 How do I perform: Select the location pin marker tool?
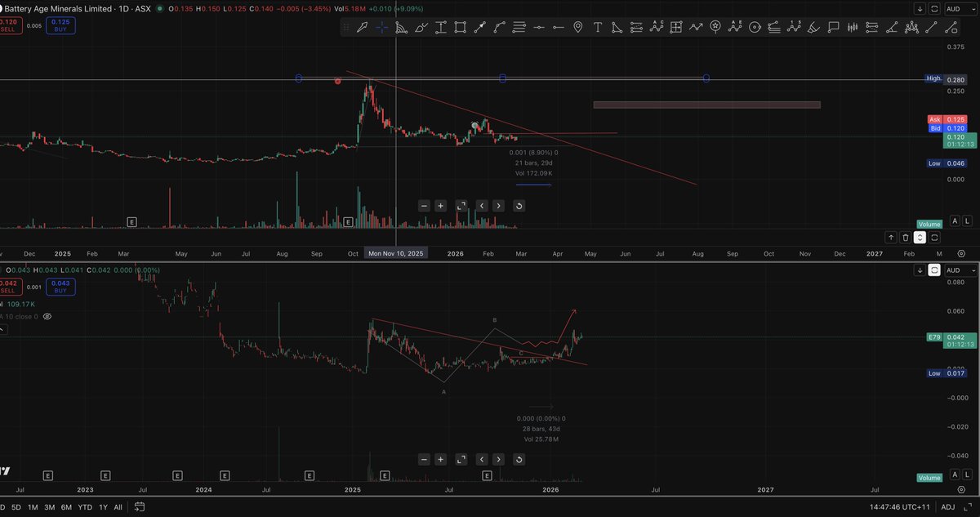pos(578,27)
